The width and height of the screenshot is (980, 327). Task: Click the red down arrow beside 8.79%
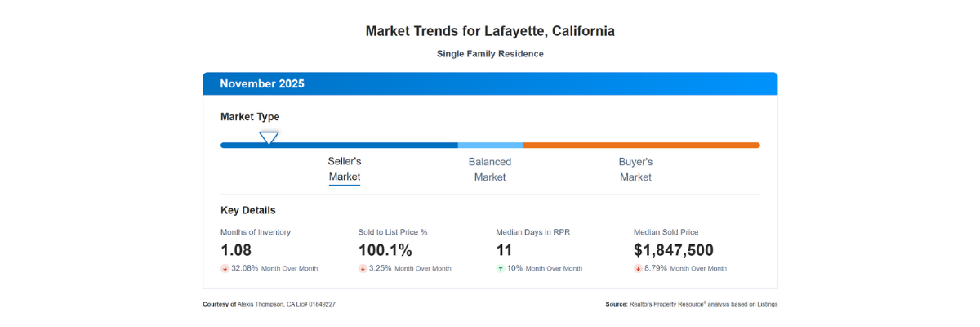[x=638, y=268]
